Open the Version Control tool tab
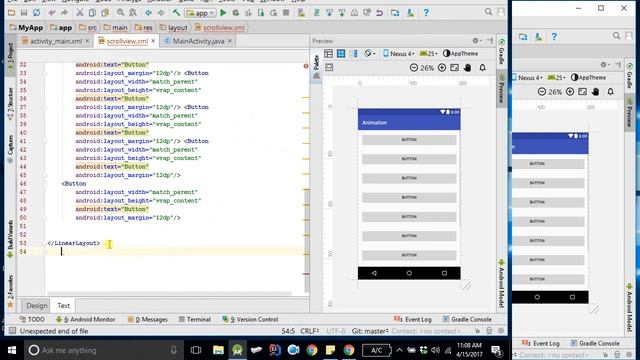The width and height of the screenshot is (640, 360). 250,319
